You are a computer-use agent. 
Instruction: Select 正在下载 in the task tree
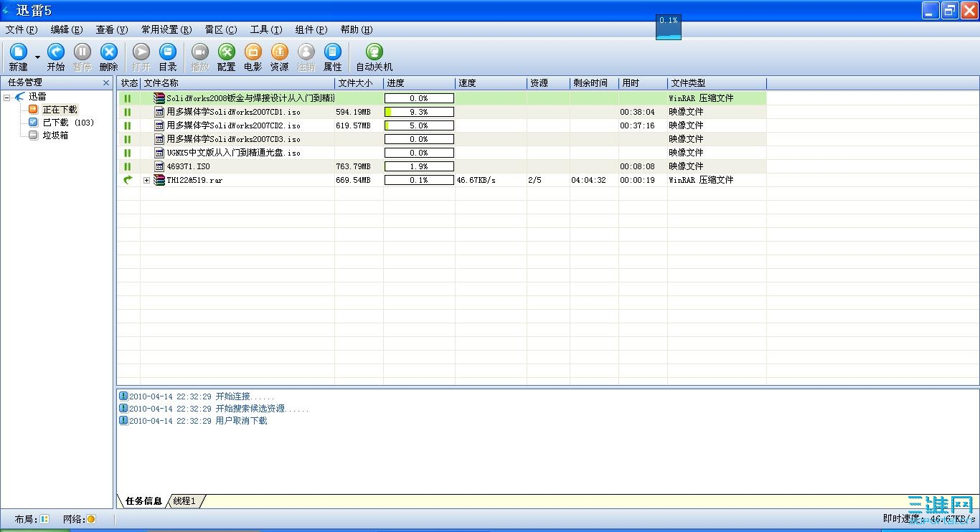click(x=60, y=110)
